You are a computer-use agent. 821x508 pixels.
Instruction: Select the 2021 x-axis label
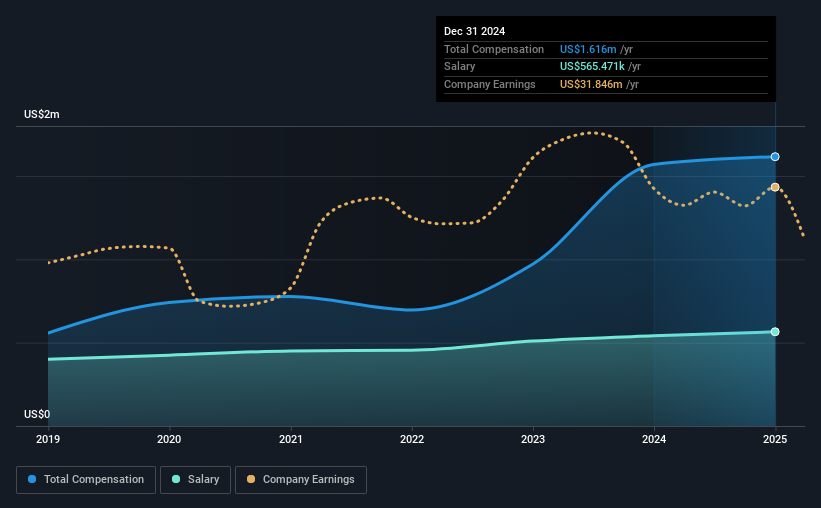(291, 439)
